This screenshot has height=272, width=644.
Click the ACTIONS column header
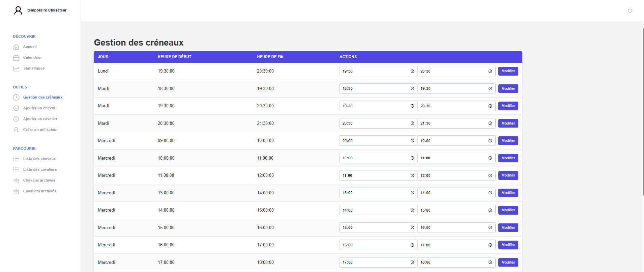348,57
